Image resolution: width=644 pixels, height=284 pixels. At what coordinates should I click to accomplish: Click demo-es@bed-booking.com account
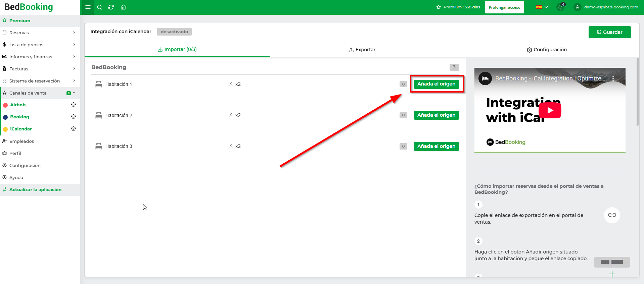coord(611,7)
